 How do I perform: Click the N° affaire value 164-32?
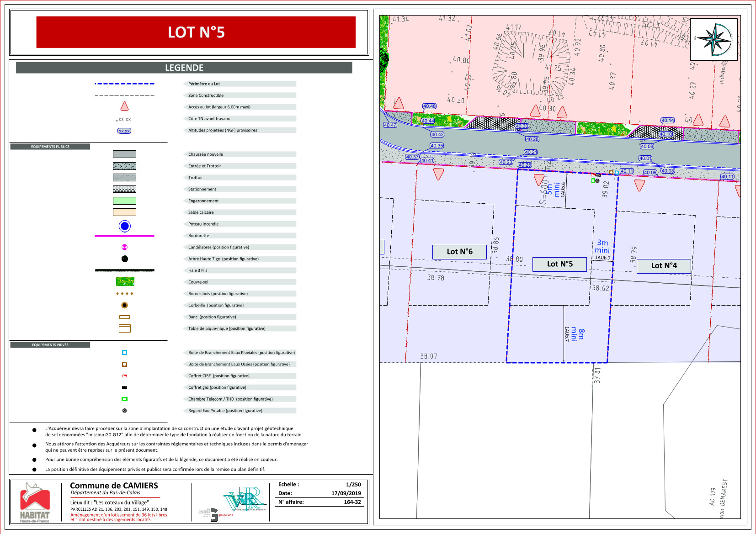(x=352, y=502)
